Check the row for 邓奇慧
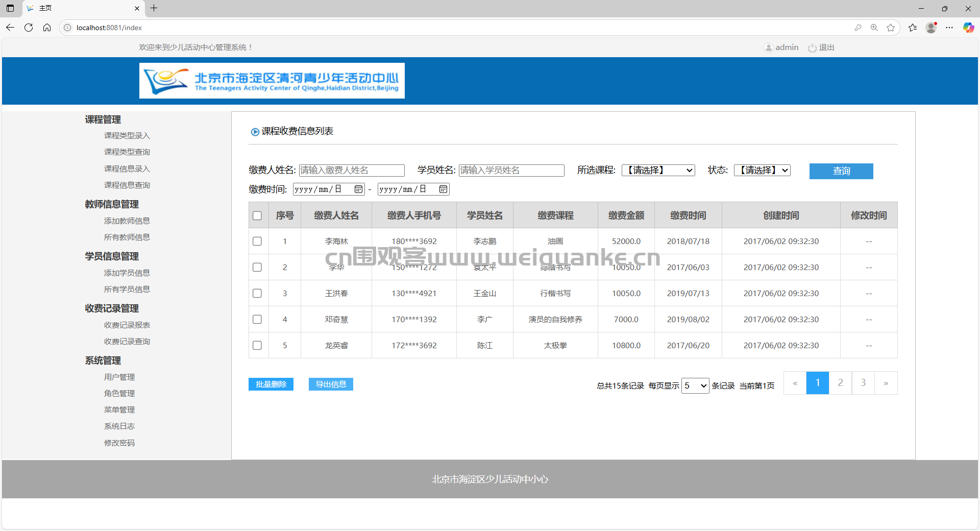Screen dimensions: 980x531 click(x=257, y=319)
